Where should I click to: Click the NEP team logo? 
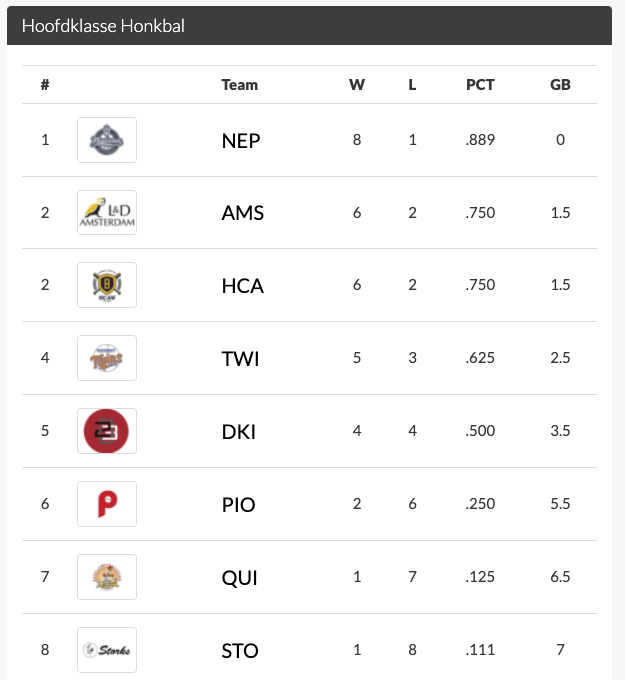click(x=107, y=140)
